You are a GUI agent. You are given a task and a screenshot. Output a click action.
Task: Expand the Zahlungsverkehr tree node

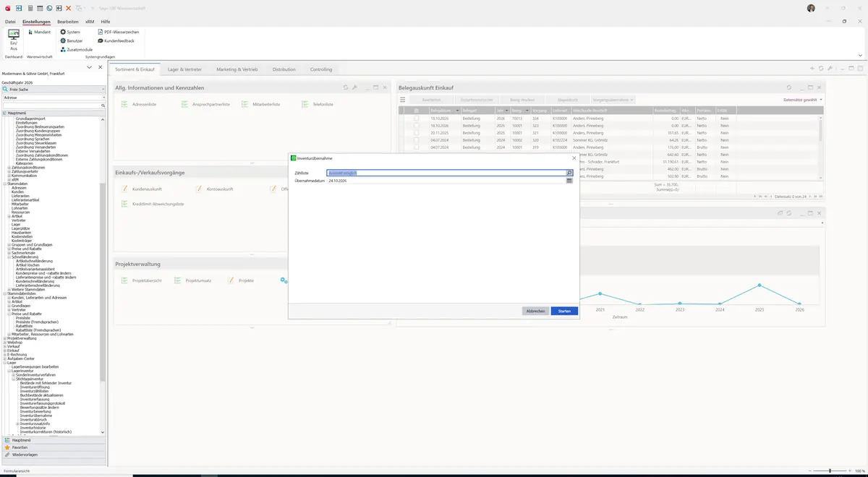[9, 171]
